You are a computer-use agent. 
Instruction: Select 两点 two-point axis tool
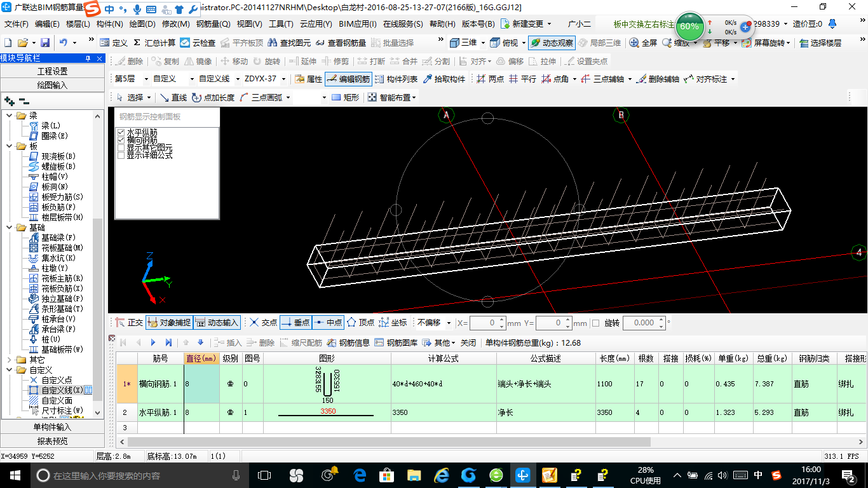(x=490, y=79)
